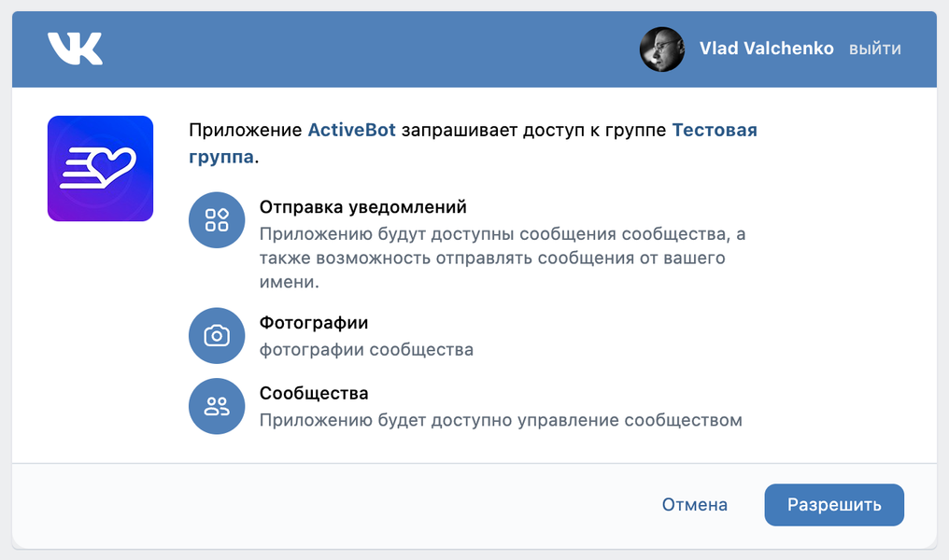Click the Vlad Valchenko username

766,49
